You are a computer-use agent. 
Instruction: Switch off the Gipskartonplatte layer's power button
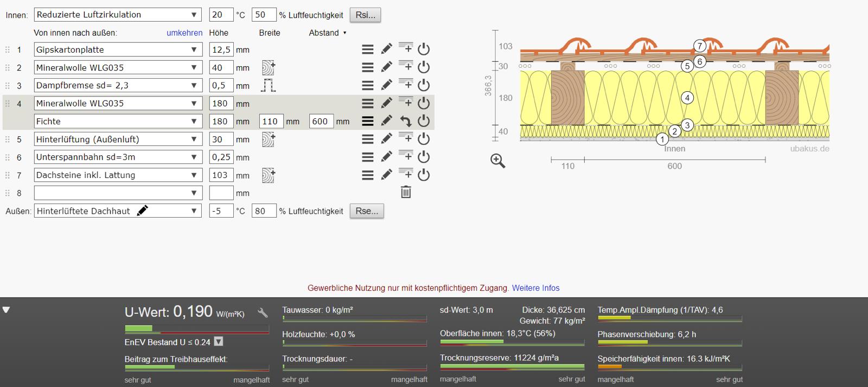click(x=424, y=49)
